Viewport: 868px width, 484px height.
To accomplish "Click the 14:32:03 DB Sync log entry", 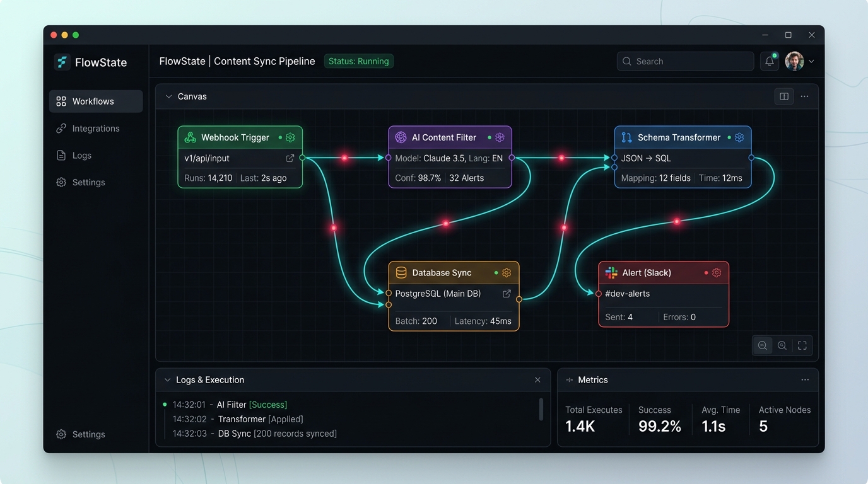I will pos(255,434).
